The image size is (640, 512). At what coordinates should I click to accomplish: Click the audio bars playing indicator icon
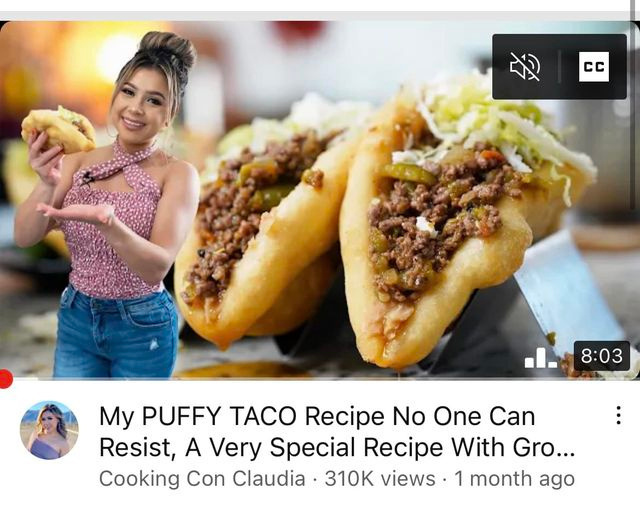541,358
